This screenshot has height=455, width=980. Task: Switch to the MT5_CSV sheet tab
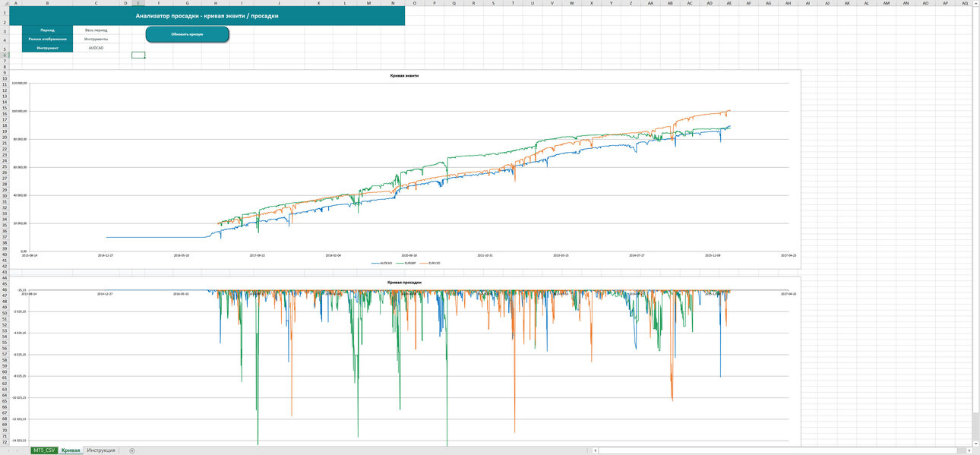coord(44,450)
